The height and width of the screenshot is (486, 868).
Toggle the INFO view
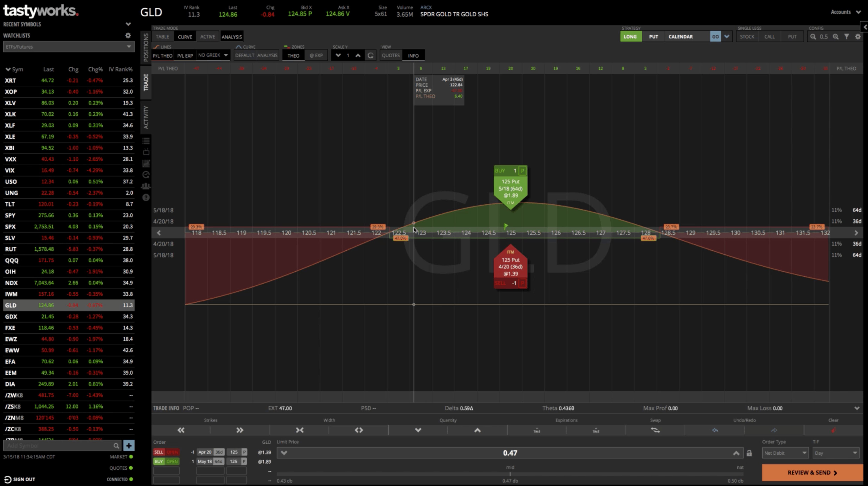(x=413, y=56)
